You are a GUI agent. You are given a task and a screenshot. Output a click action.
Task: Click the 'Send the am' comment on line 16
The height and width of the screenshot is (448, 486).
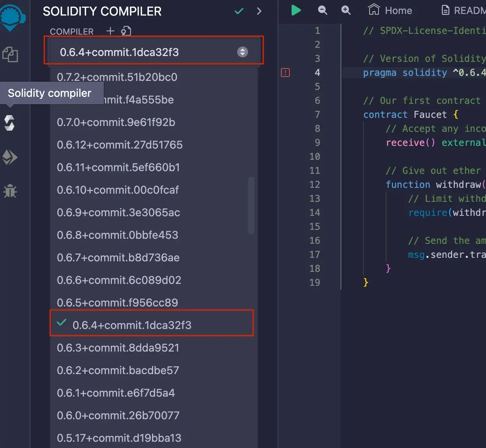(x=447, y=240)
